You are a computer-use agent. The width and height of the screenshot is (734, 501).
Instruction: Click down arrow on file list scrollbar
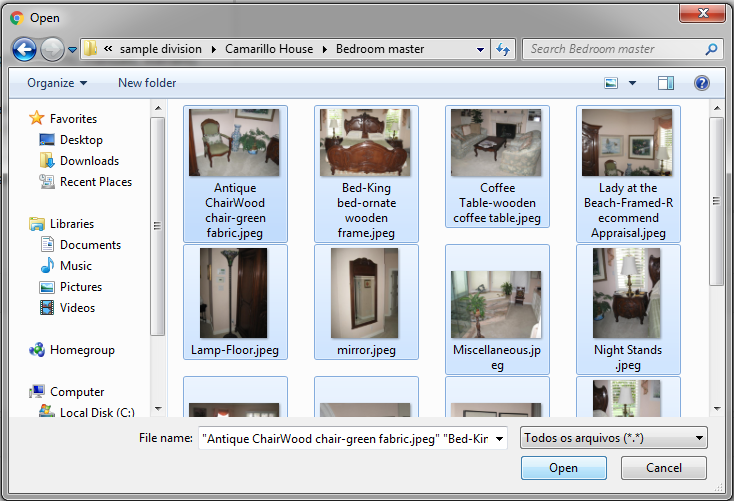pos(717,409)
